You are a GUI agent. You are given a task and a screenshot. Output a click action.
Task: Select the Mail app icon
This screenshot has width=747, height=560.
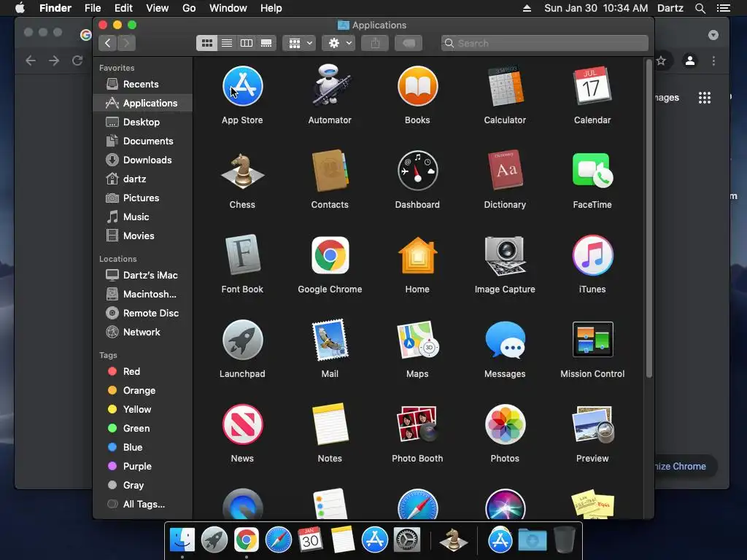(x=330, y=340)
